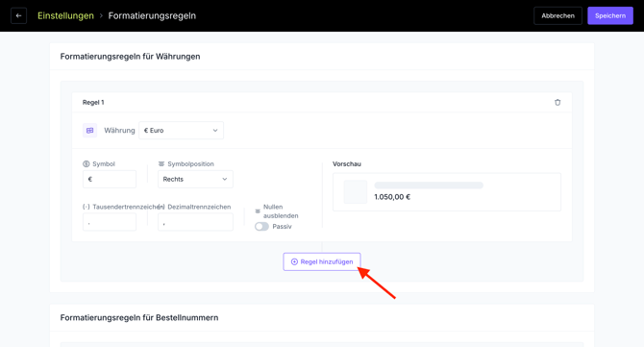Add a rule via Regel hinzufügen
Viewport: 644px width, 347px height.
(322, 261)
